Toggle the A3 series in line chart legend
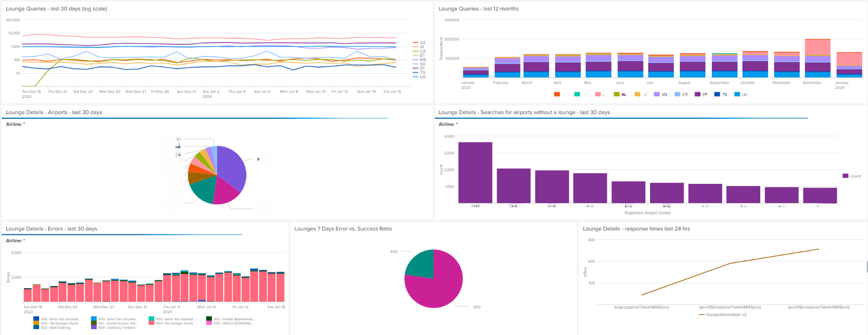 click(x=422, y=43)
